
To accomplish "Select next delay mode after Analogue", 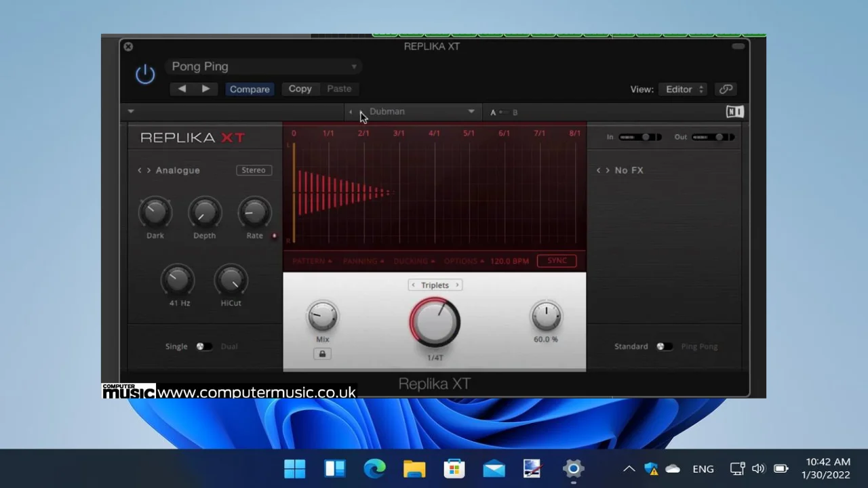I will point(149,170).
